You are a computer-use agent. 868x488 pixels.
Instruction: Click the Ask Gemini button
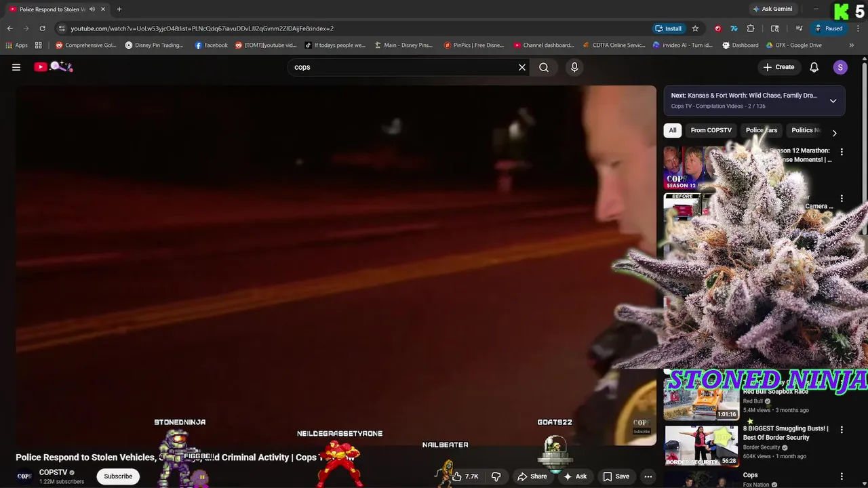tap(772, 9)
